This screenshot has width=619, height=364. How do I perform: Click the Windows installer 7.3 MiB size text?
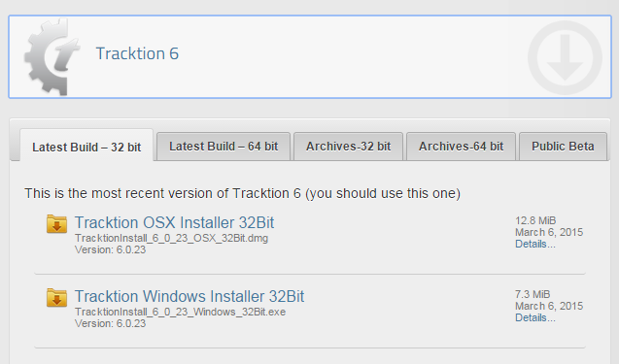533,294
